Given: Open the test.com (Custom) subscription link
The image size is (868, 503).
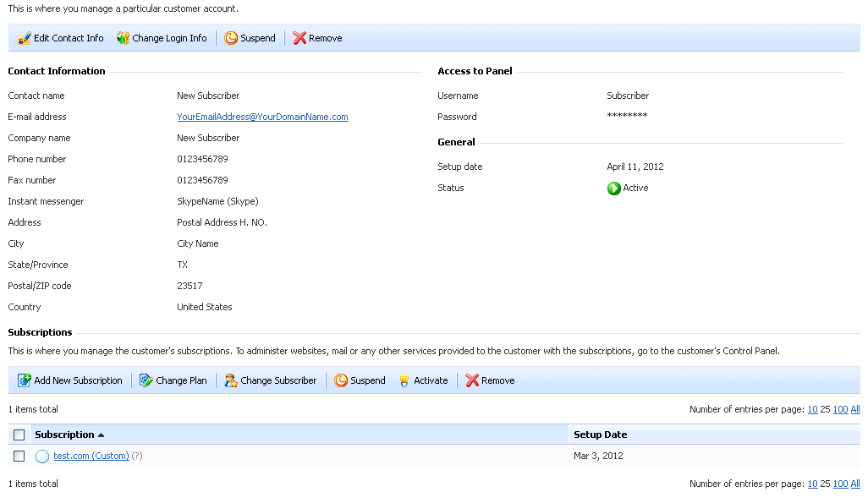Looking at the screenshot, I should click(91, 457).
